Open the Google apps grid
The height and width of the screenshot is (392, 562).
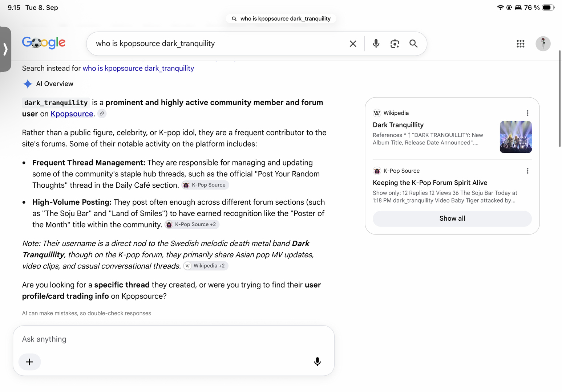click(521, 44)
